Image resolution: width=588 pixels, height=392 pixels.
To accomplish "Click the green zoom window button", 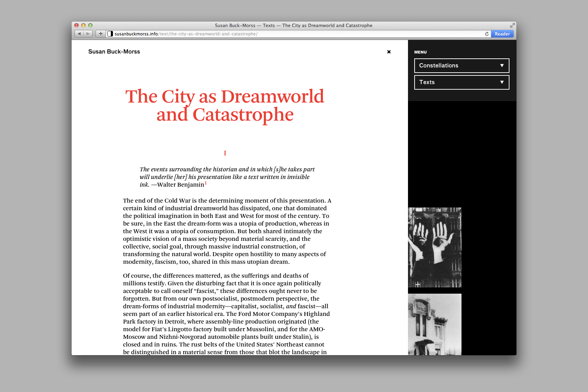I will pos(90,25).
